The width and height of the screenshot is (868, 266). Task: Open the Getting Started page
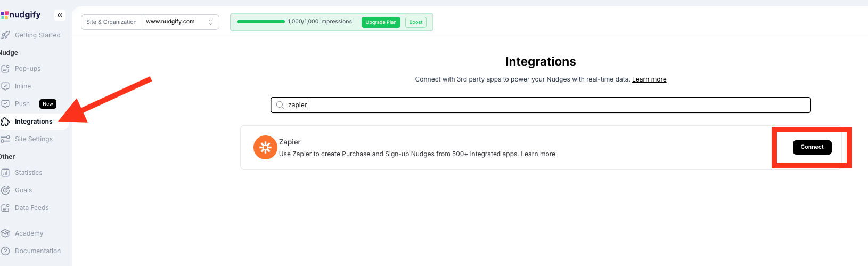coord(38,35)
